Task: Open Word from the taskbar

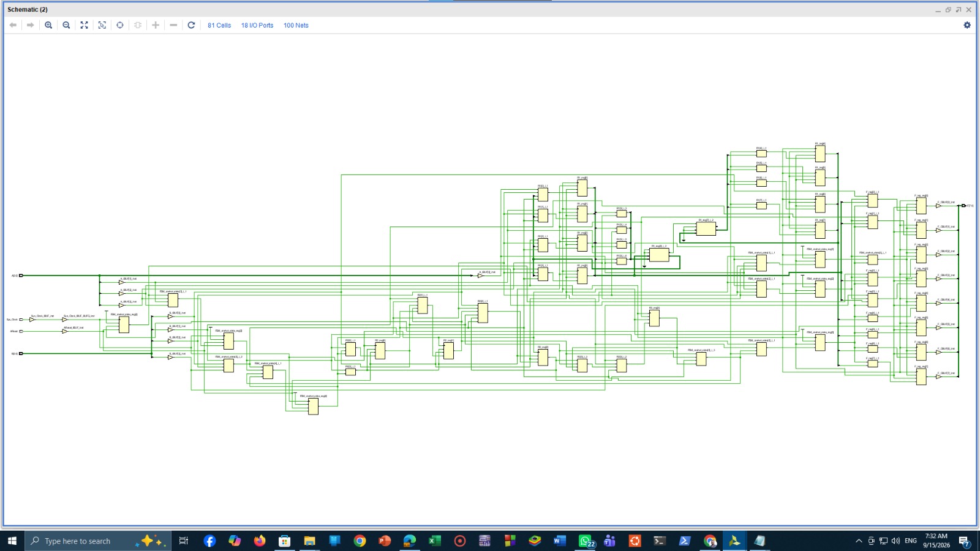Action: tap(560, 541)
